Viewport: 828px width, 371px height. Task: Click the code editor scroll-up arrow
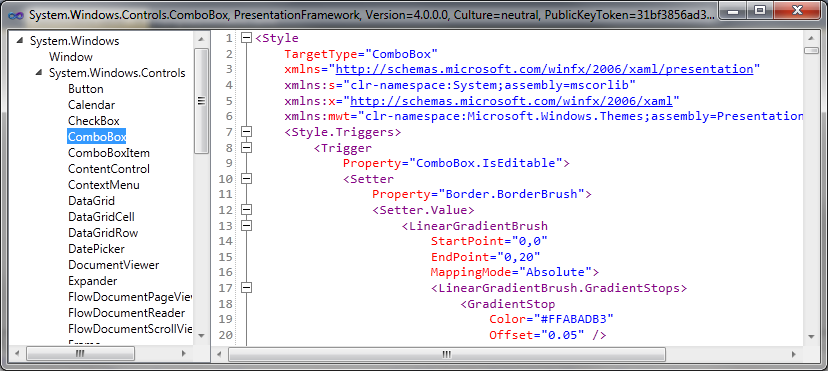(811, 40)
